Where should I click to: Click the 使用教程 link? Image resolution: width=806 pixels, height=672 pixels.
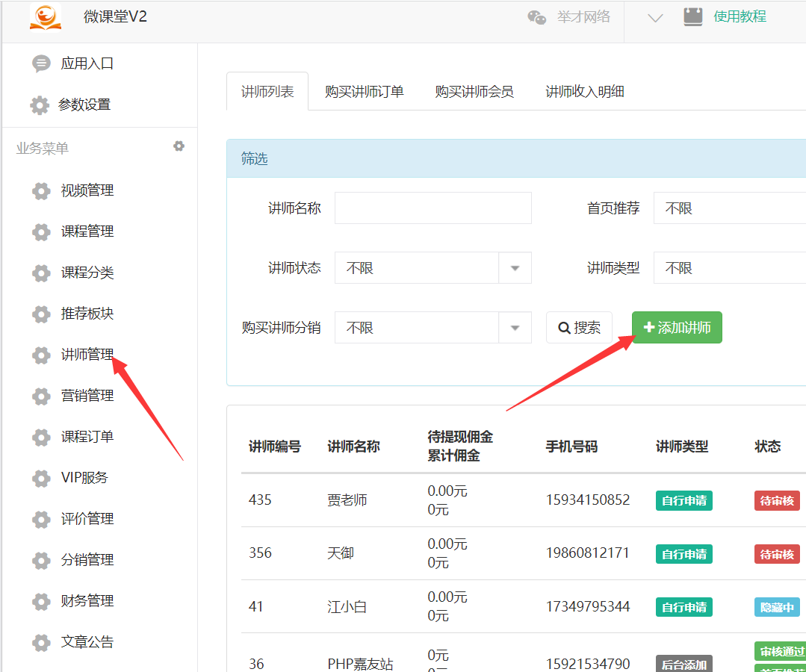(740, 16)
